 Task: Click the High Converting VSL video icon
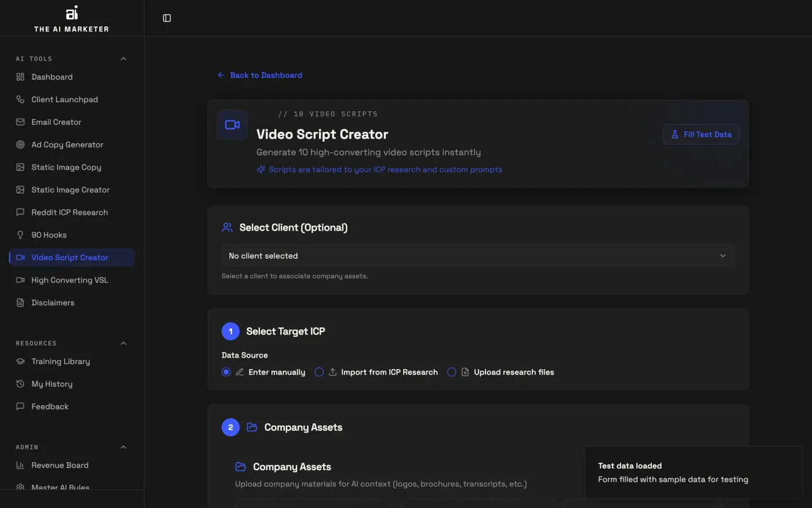pos(20,280)
